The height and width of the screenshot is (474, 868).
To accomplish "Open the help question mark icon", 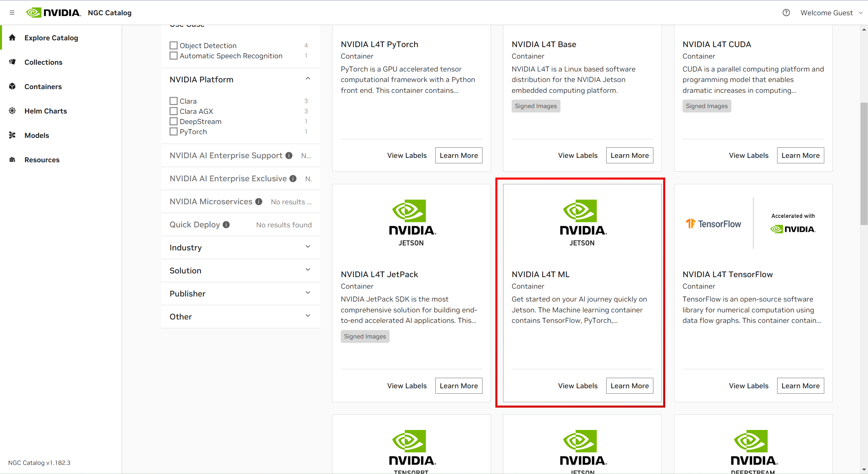I will click(x=786, y=13).
